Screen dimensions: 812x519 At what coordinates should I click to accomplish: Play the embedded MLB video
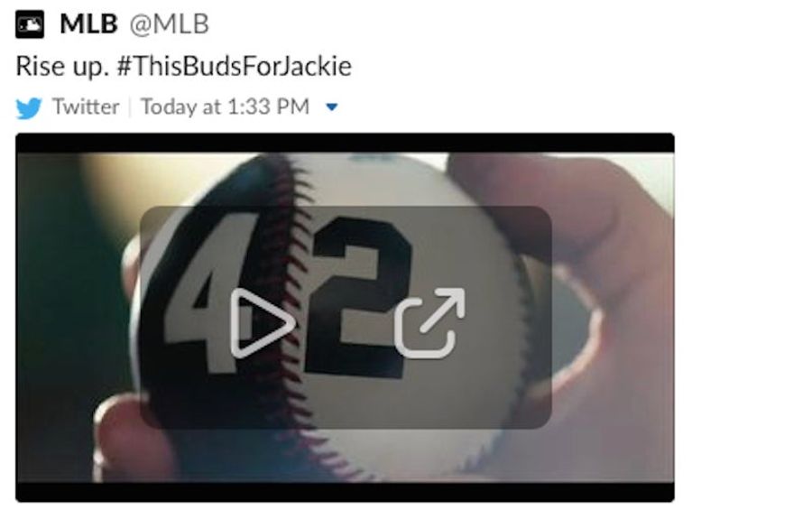[x=263, y=323]
